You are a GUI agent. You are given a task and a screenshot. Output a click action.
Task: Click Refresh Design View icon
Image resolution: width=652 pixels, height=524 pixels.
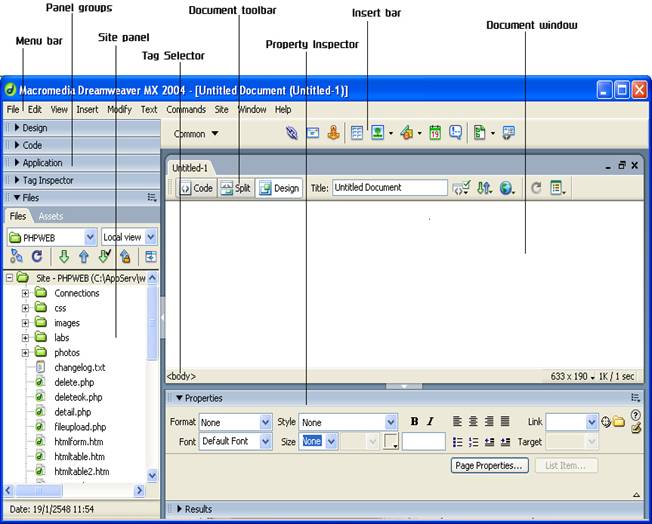tap(536, 188)
